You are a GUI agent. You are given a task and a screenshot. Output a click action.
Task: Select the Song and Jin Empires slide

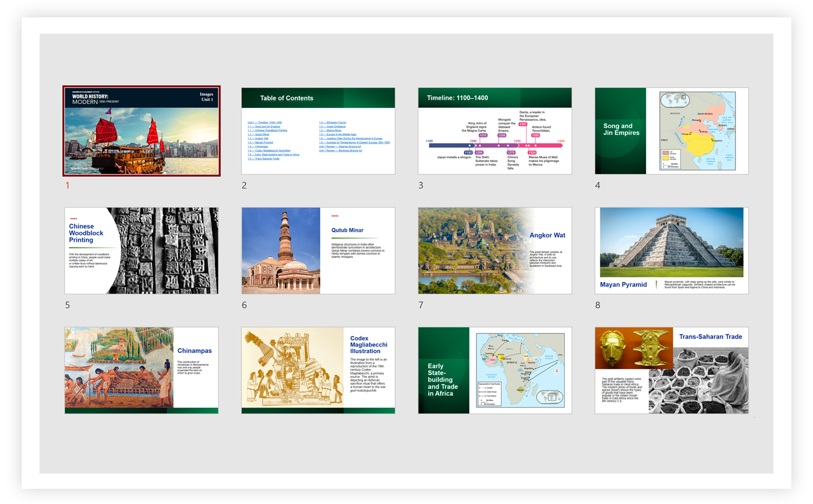coord(672,131)
